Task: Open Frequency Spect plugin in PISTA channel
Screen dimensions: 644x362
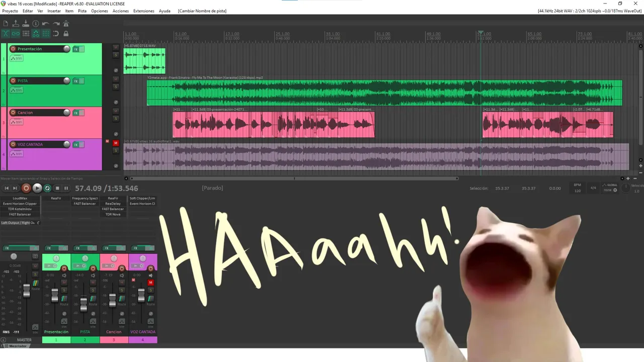Action: click(x=85, y=198)
